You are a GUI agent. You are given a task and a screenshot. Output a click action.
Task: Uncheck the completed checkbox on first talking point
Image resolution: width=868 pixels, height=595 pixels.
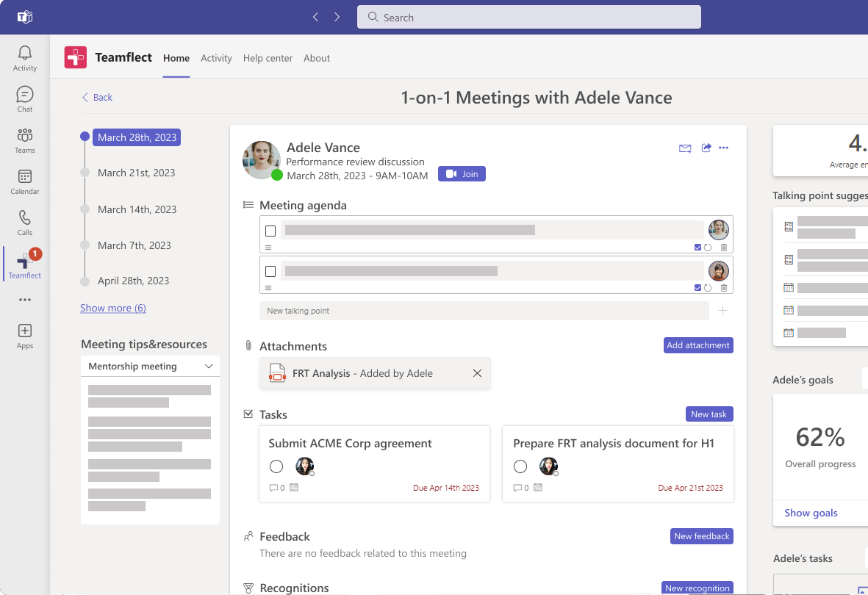tap(697, 248)
